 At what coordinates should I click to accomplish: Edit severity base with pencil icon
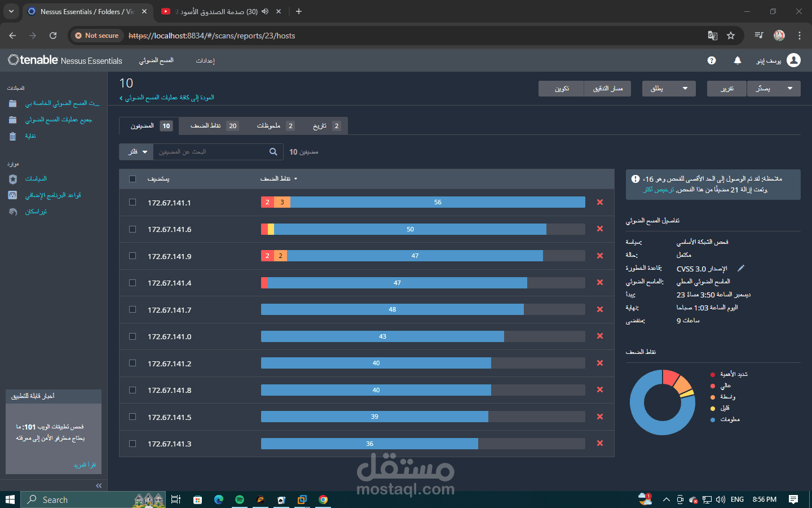tap(741, 268)
